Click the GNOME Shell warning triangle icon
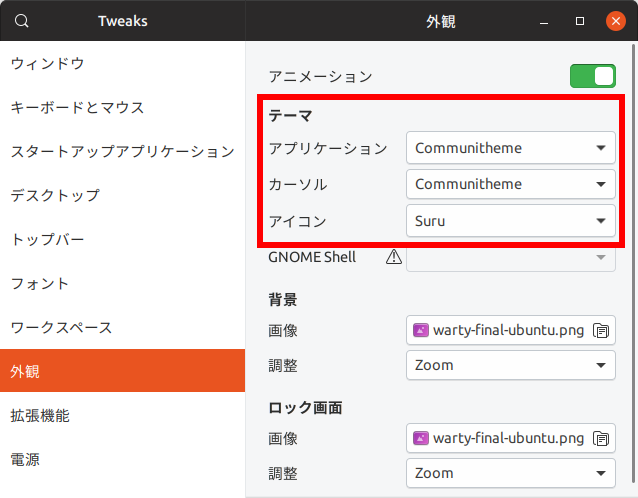This screenshot has width=638, height=498. (393, 257)
